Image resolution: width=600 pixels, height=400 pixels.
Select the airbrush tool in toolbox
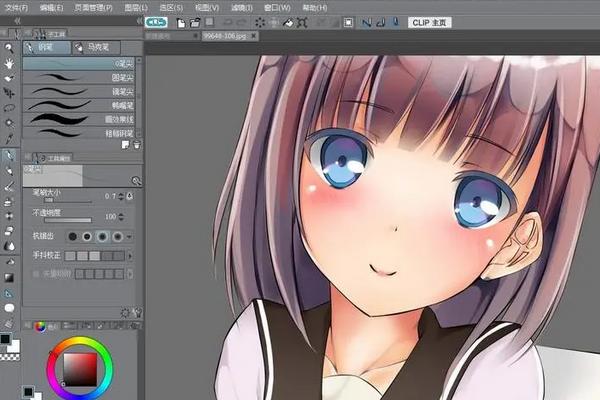tap(9, 201)
